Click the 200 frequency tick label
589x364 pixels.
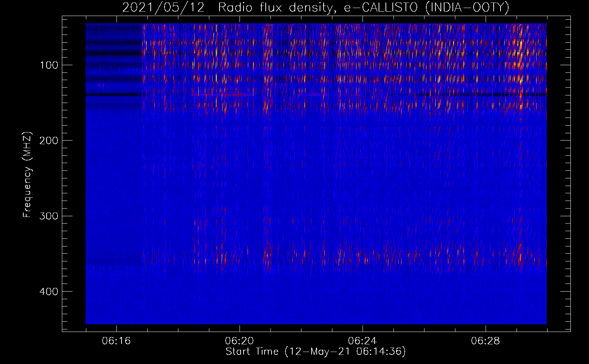49,141
